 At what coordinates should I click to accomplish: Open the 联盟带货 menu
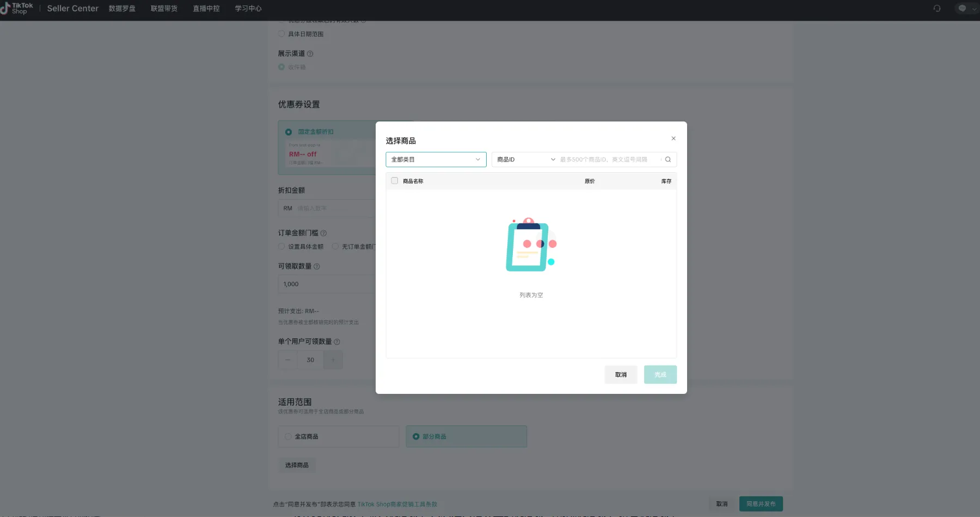coord(164,9)
